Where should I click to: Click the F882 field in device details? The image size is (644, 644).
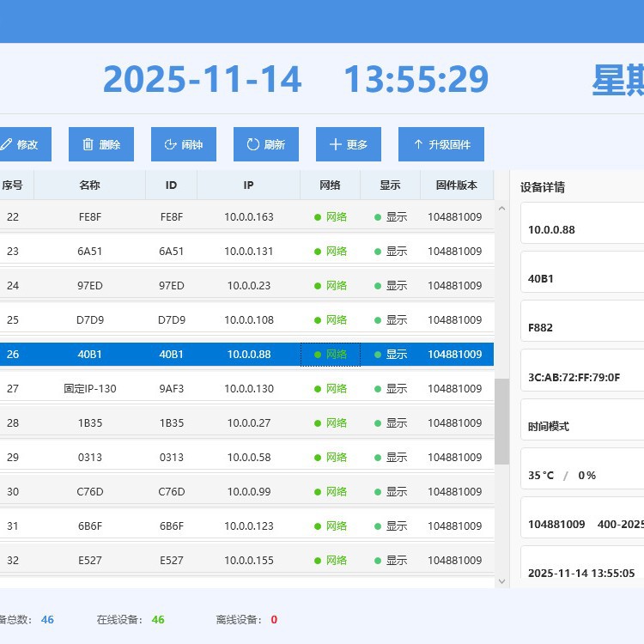click(x=582, y=321)
